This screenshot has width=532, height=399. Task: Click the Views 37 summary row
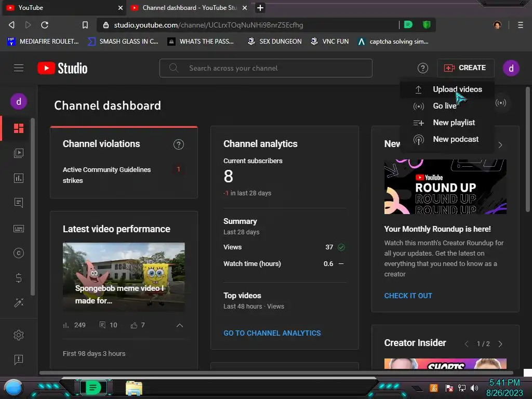click(x=284, y=247)
